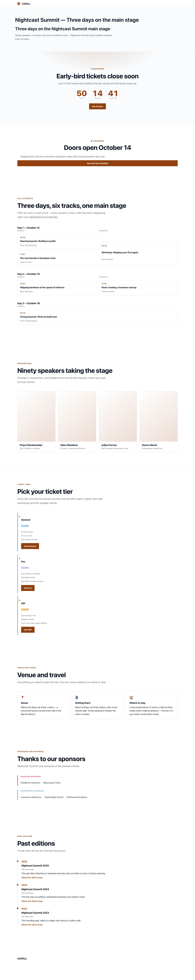Click the Getting there metro icon
The image size is (195, 980).
77,697
